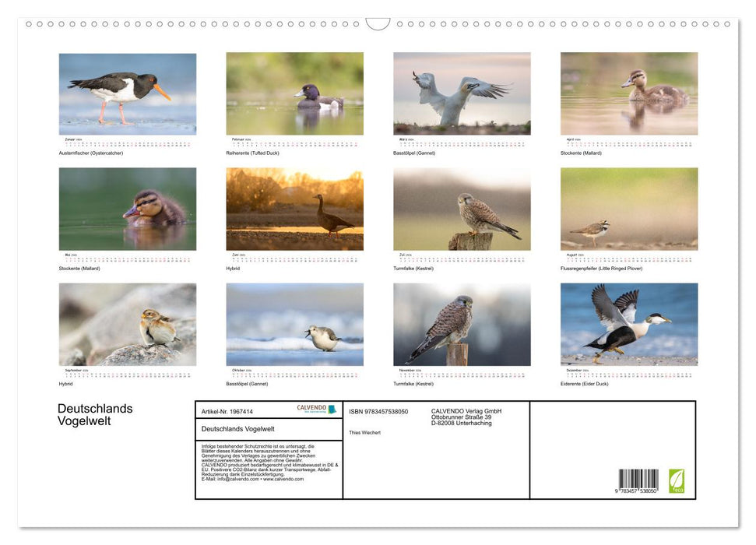Click the CALVENDO Verlag GmbH address
756x545 pixels.
point(466,417)
